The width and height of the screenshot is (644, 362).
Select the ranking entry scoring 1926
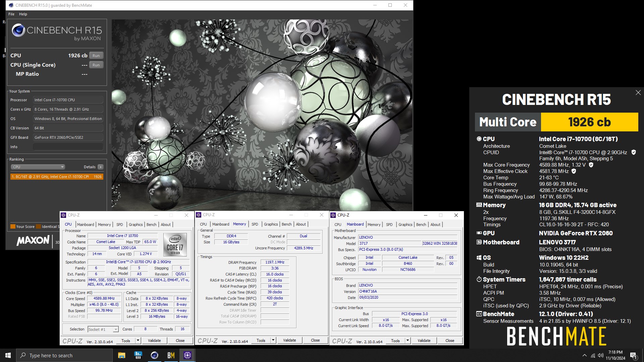(57, 177)
